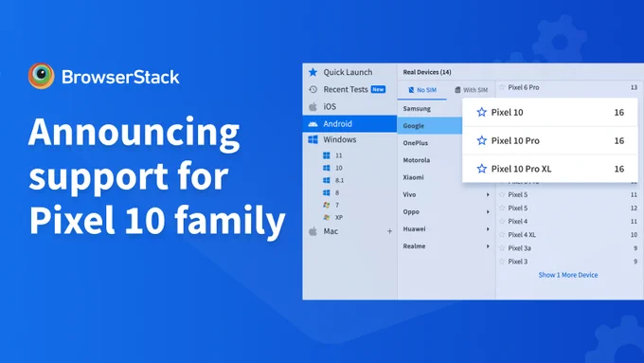Choose the Motorola brand

[x=417, y=160]
